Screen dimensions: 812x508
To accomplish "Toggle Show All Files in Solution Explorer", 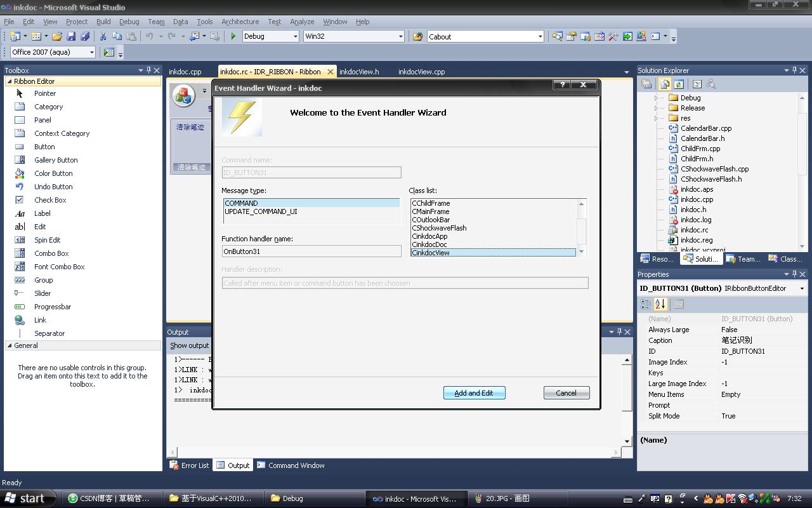I will [x=664, y=84].
